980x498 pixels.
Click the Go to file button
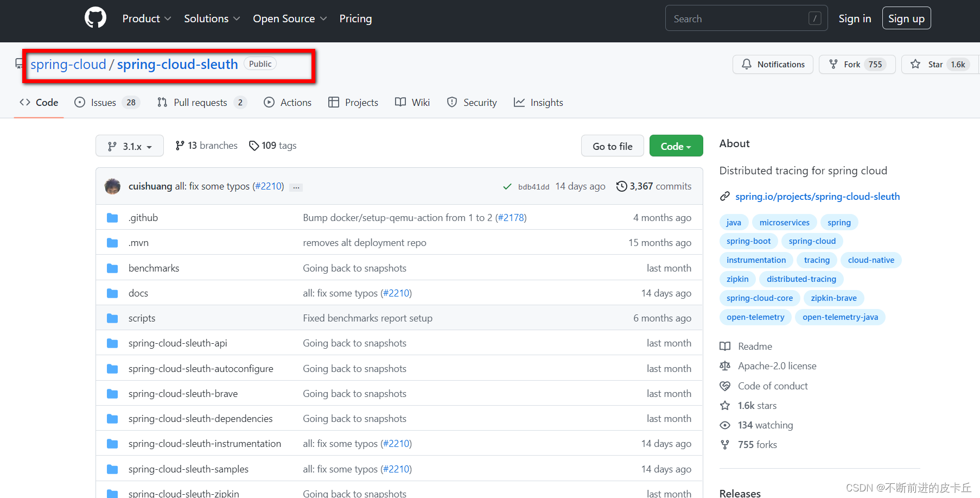coord(612,146)
